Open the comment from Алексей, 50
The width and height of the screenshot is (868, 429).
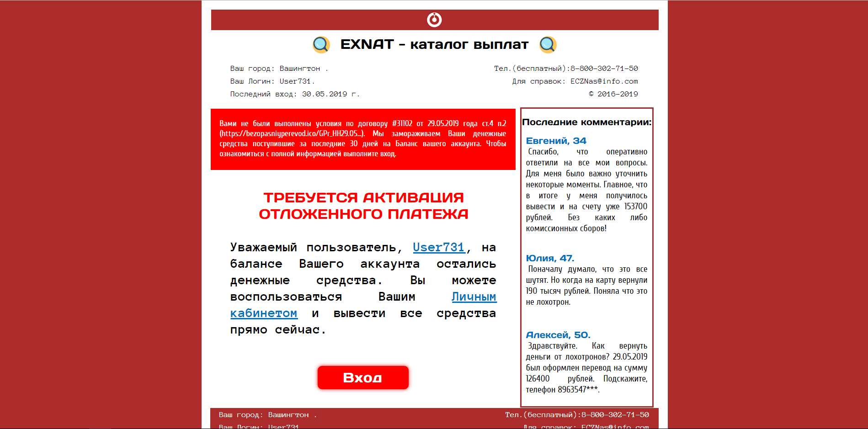[x=558, y=334]
